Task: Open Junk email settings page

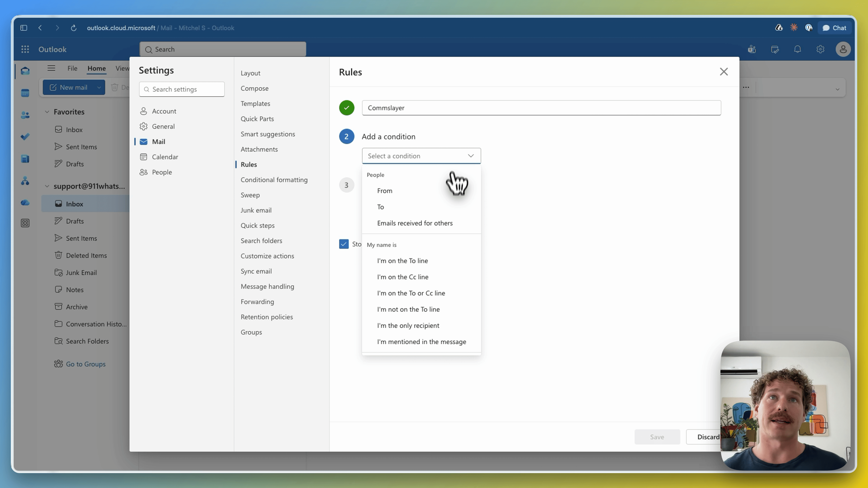Action: coord(256,210)
